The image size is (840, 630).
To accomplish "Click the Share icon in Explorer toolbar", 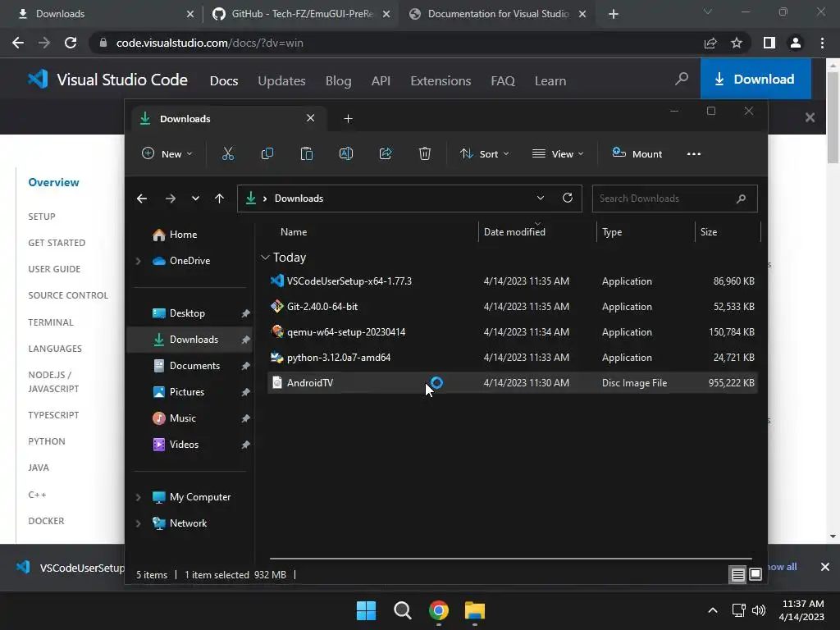I will pos(386,153).
